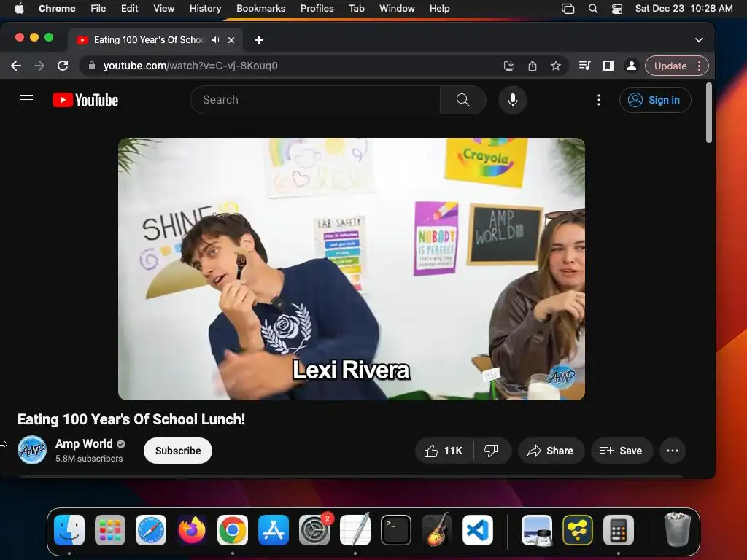Open YouTube settings three-dot menu
Image resolution: width=747 pixels, height=560 pixels.
coord(599,100)
